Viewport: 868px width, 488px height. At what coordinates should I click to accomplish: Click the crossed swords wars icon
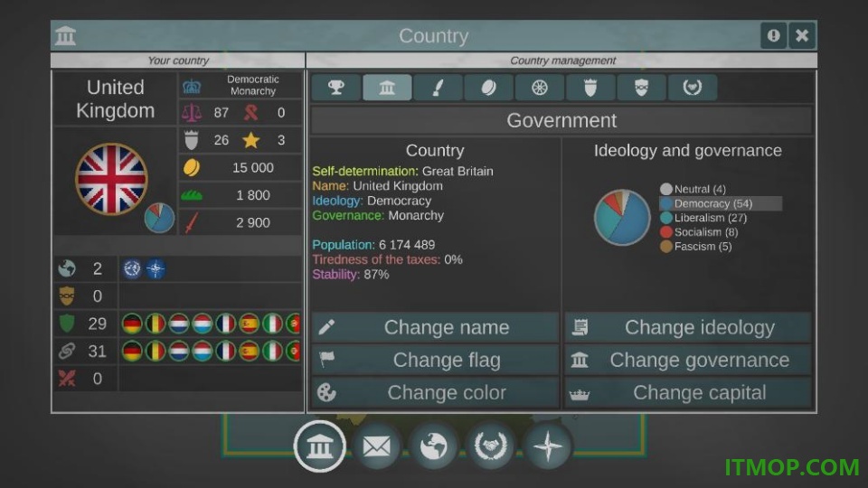[x=67, y=379]
